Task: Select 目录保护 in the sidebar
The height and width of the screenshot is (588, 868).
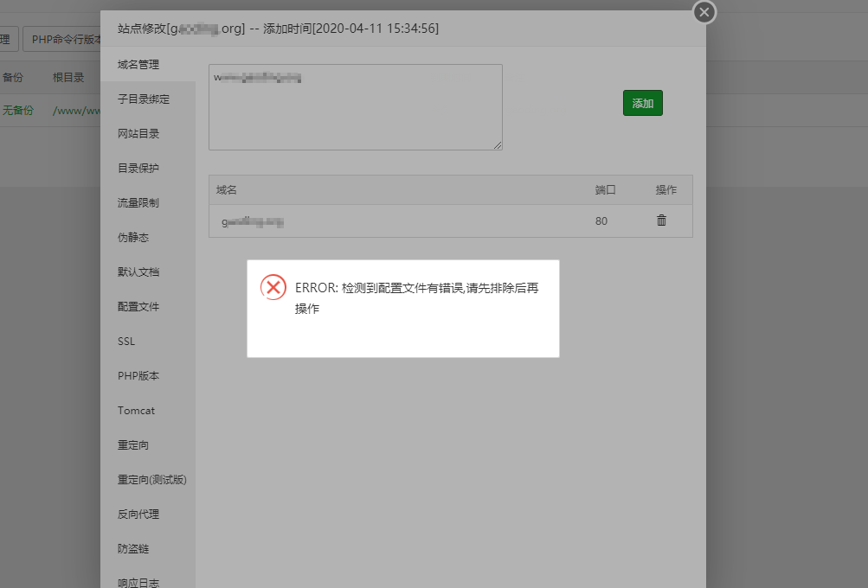Action: (138, 168)
